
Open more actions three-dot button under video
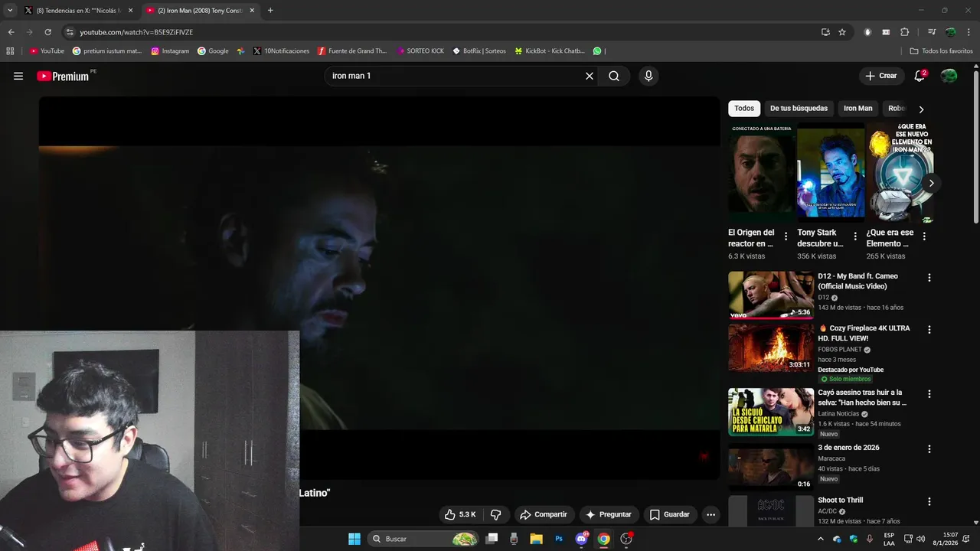point(710,514)
